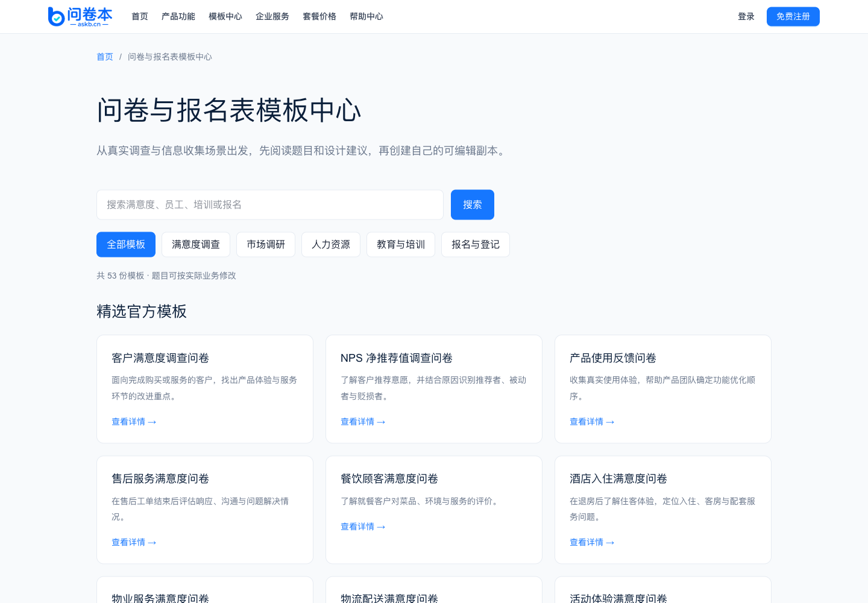
Task: Select the 人力资源 filter tab
Action: [x=331, y=244]
